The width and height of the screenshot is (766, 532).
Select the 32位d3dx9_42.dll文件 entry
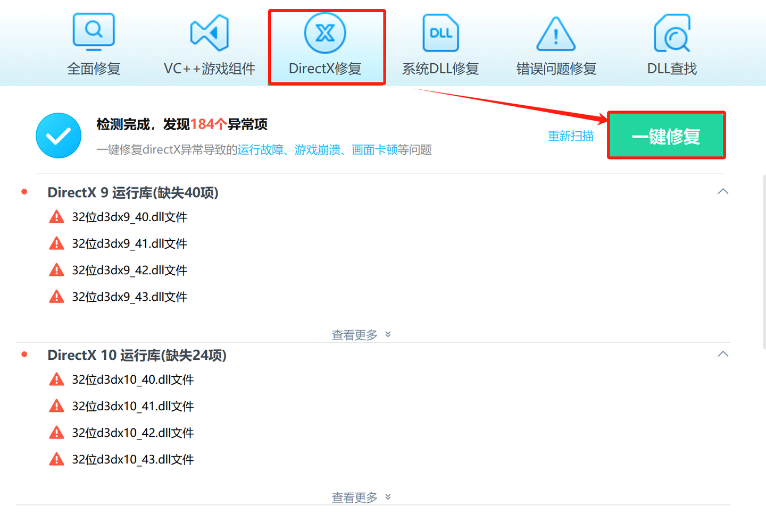(x=130, y=270)
